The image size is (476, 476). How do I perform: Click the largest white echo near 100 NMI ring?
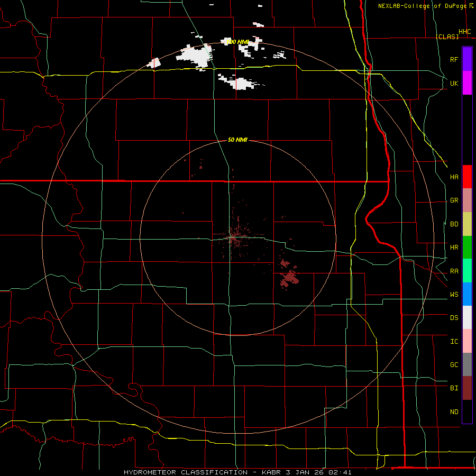(196, 56)
